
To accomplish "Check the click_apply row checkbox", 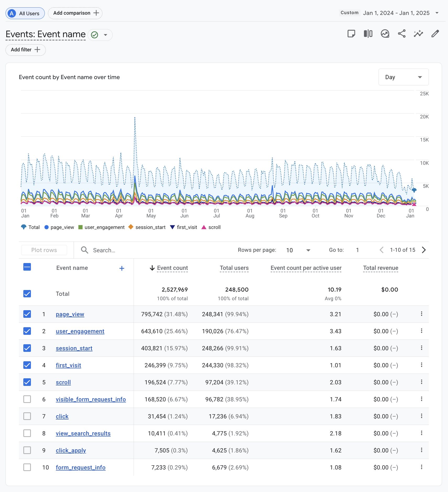I will [27, 450].
